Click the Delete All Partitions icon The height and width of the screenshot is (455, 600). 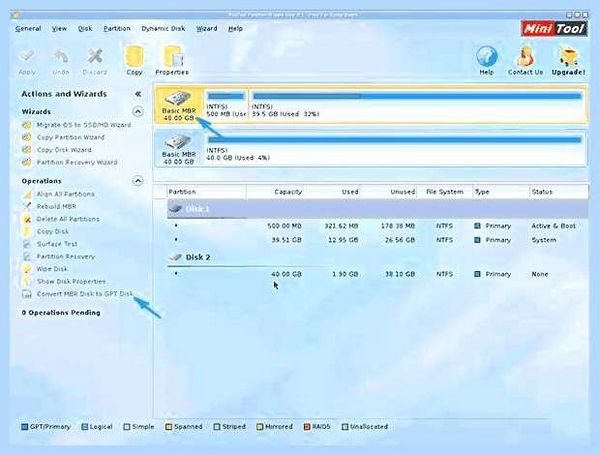(x=27, y=219)
